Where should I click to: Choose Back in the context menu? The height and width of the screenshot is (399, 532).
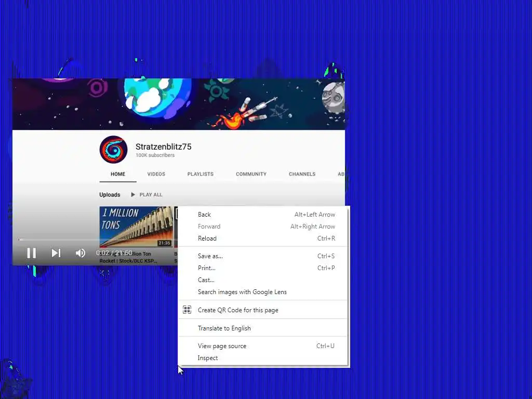click(263, 215)
